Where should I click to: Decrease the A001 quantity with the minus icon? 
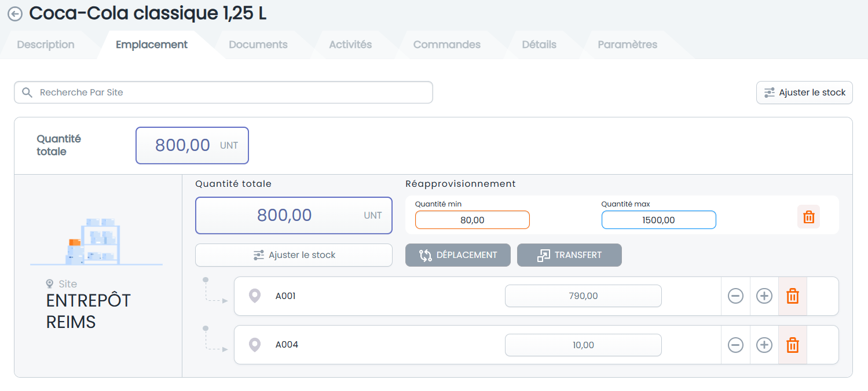coord(735,296)
